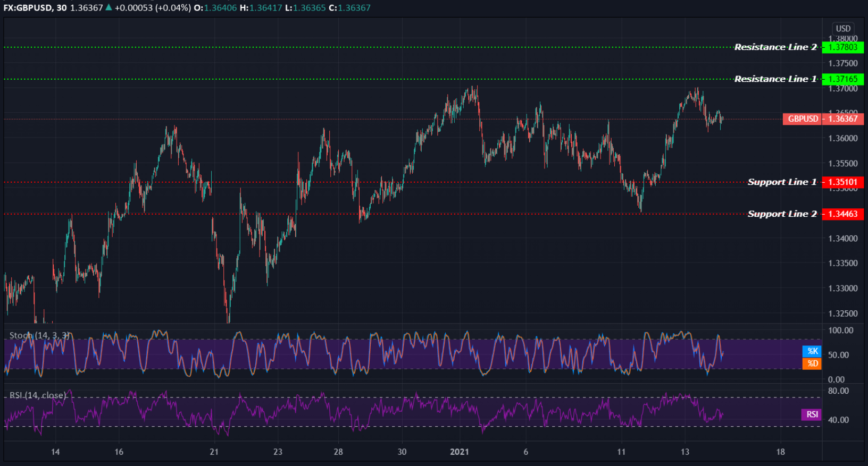Click the low price value L:1.36365

306,7
